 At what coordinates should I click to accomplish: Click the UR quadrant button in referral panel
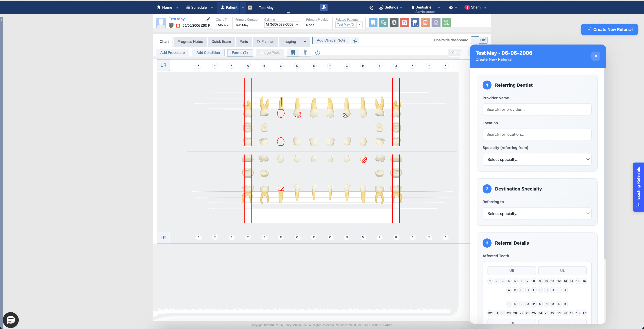click(x=512, y=271)
